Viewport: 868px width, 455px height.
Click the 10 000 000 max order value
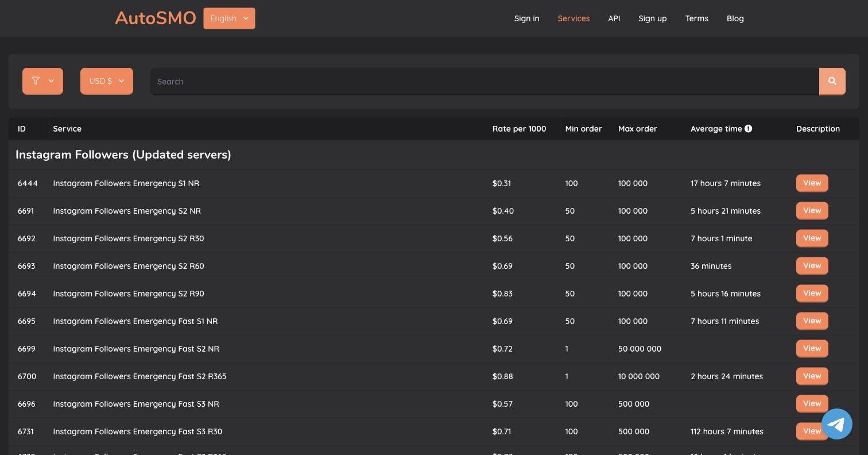pyautogui.click(x=639, y=376)
